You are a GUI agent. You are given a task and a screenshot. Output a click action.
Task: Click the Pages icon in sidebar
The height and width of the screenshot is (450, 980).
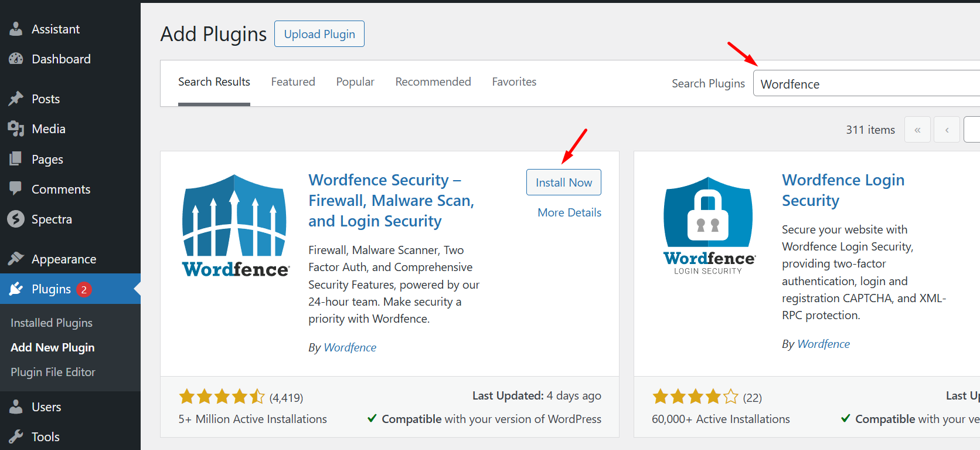(16, 159)
